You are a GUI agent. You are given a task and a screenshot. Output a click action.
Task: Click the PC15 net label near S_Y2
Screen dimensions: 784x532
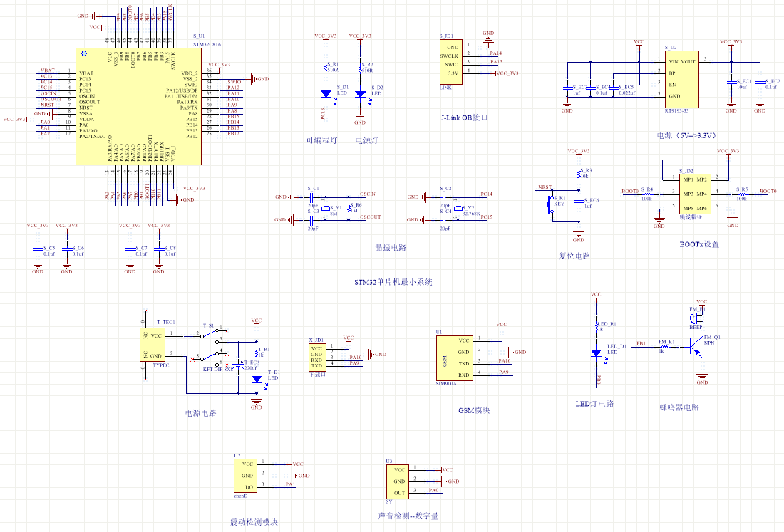(487, 217)
